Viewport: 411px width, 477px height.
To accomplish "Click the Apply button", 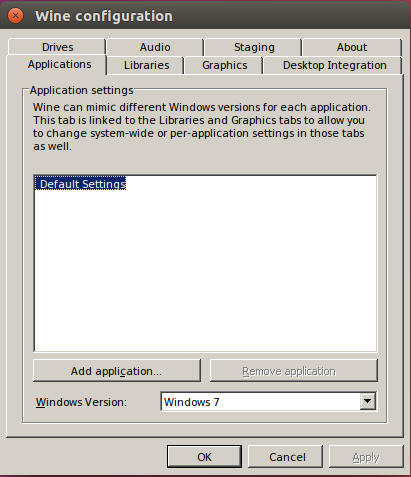I will tap(366, 457).
